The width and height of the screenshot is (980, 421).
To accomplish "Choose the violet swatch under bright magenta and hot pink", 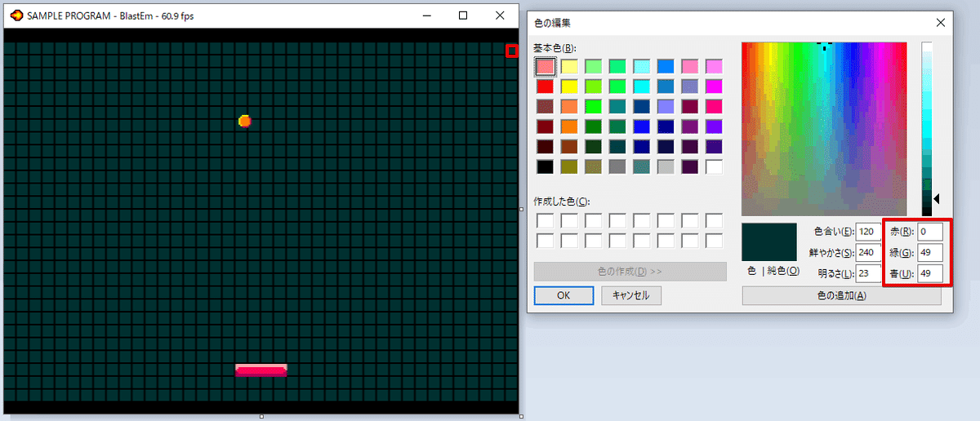I will tap(714, 126).
